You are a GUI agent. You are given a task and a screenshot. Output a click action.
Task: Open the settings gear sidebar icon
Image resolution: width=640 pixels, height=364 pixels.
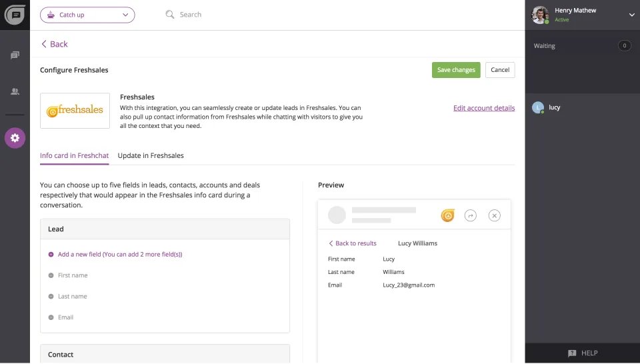pyautogui.click(x=15, y=138)
